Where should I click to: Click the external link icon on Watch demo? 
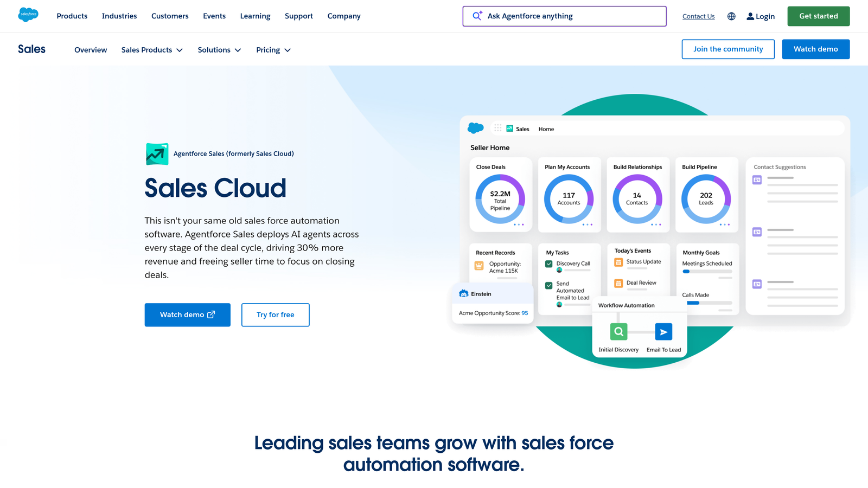pyautogui.click(x=212, y=314)
